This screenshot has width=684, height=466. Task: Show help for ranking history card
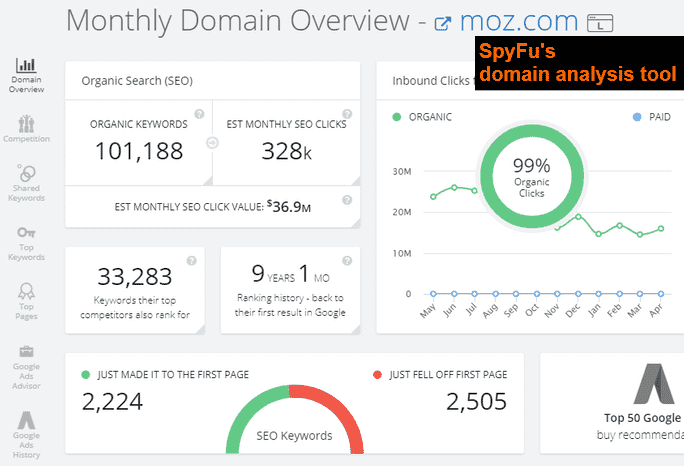(x=347, y=260)
